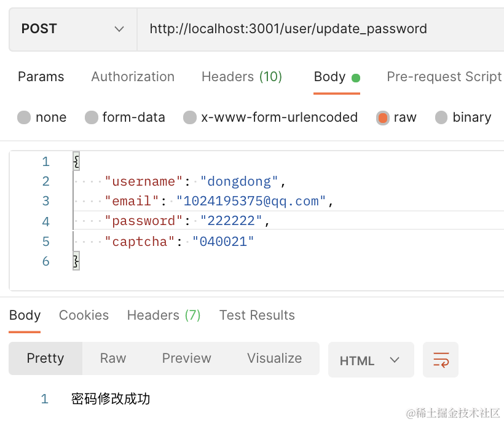Switch response view to Preview
Screen dimensions: 504x423
click(186, 358)
